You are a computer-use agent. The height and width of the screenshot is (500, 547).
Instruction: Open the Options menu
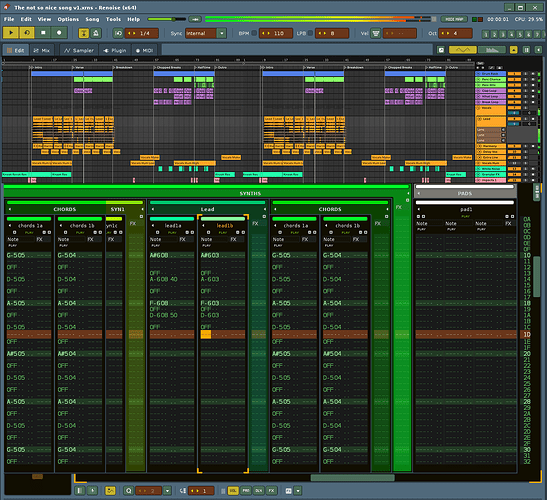click(x=68, y=19)
